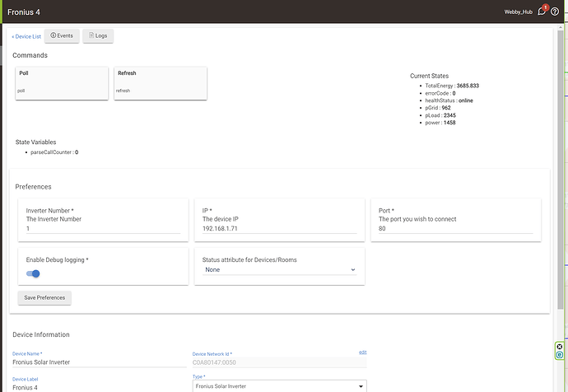This screenshot has height=392, width=568.
Task: Edit the IP address field 192.168.1.71
Action: (279, 229)
